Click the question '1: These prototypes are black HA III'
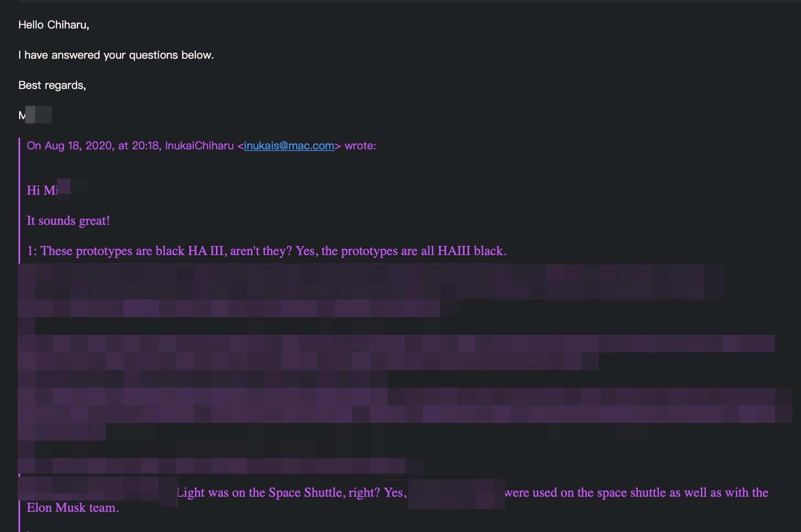The width and height of the screenshot is (801, 532). 125,251
